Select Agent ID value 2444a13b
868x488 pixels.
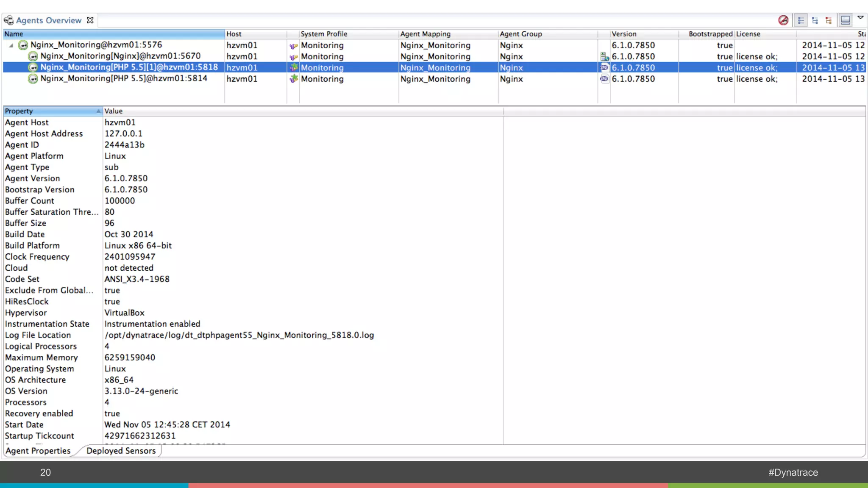(125, 145)
